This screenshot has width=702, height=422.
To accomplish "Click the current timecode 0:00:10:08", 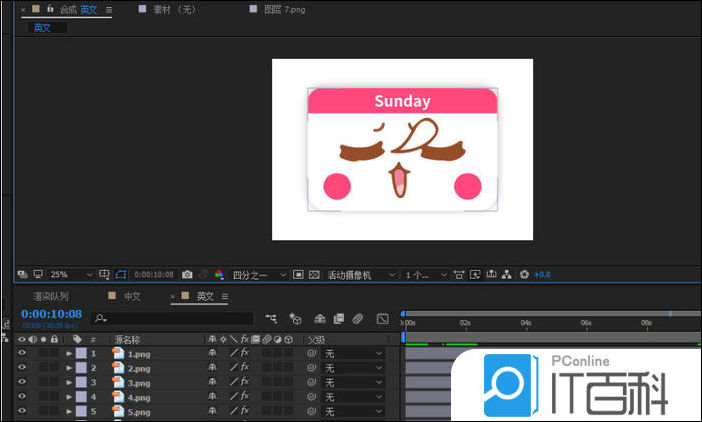I will 50,314.
